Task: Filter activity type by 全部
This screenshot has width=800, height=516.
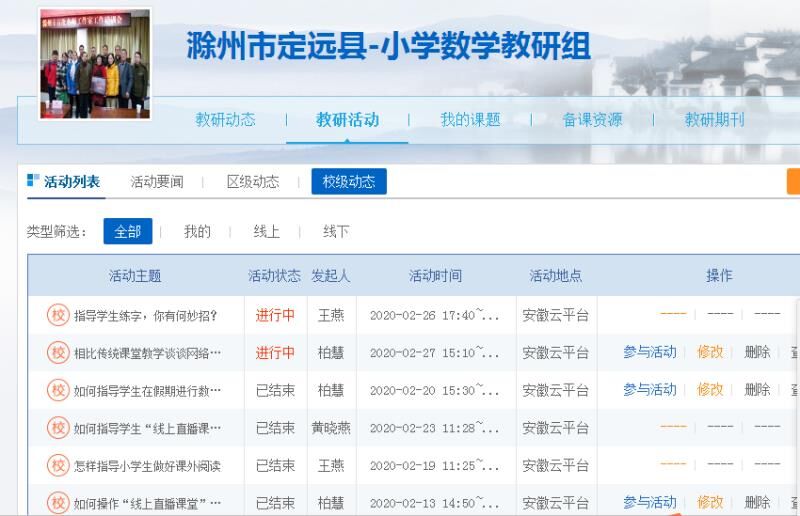Action: [x=128, y=231]
